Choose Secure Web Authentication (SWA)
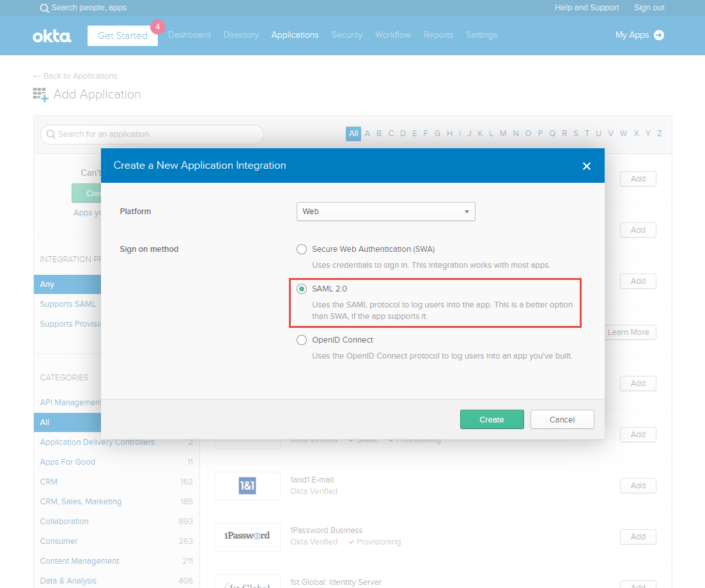The height and width of the screenshot is (588, 705). click(301, 249)
